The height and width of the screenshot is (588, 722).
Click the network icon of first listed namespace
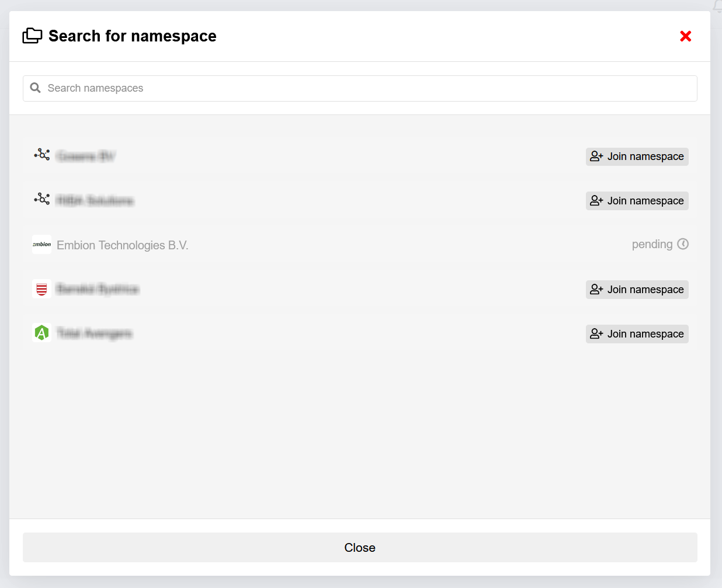click(x=41, y=155)
